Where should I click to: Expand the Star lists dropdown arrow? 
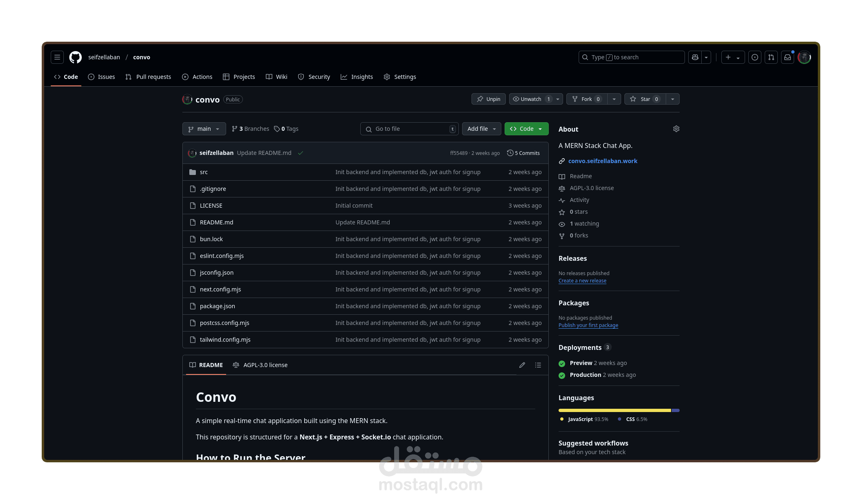(x=673, y=99)
